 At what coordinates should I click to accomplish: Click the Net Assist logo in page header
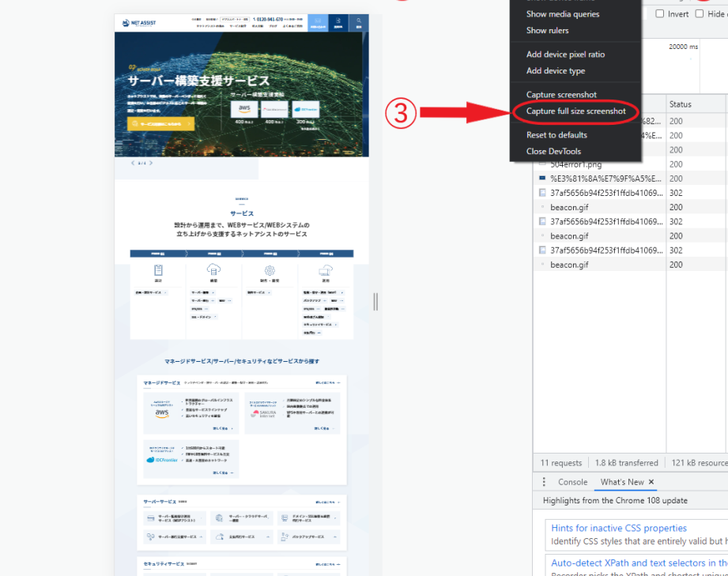click(140, 23)
